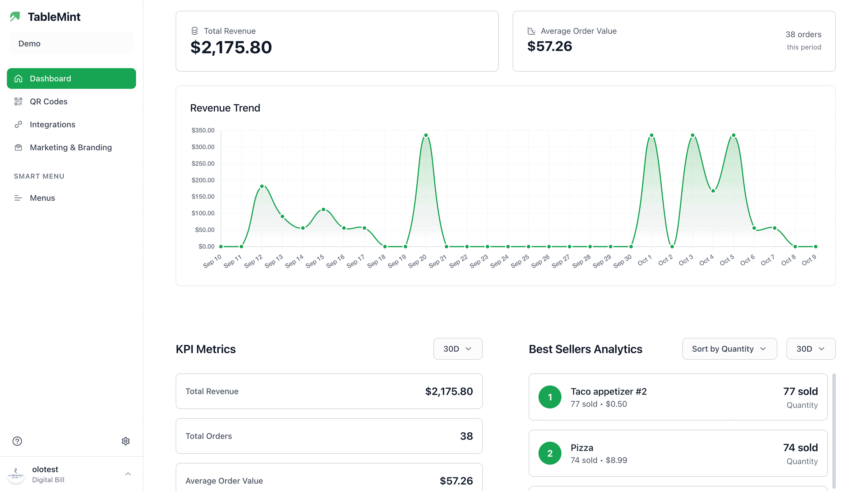Go to Marketing & Branding
This screenshot has height=491, width=868.
[x=71, y=147]
